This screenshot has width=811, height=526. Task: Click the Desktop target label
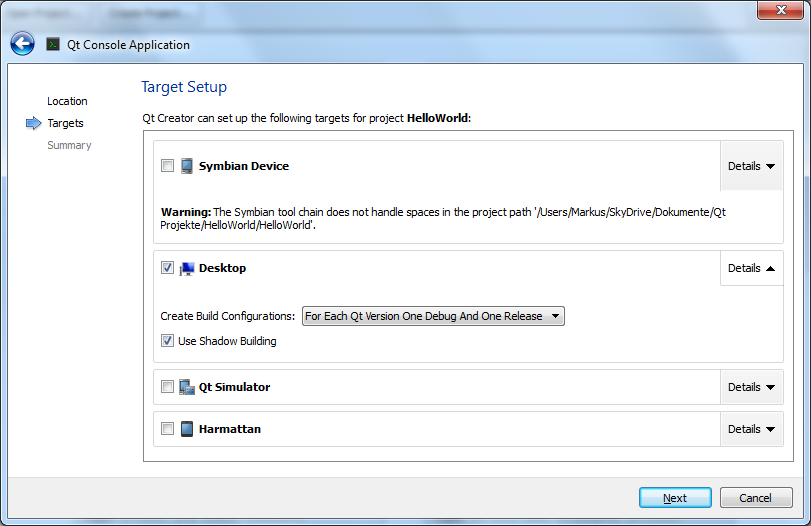coord(222,268)
